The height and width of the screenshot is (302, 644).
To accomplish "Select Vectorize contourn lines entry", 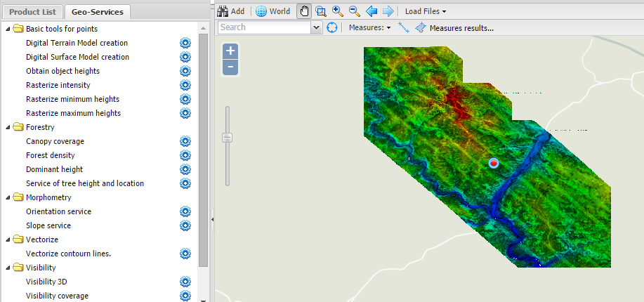I will click(x=69, y=254).
